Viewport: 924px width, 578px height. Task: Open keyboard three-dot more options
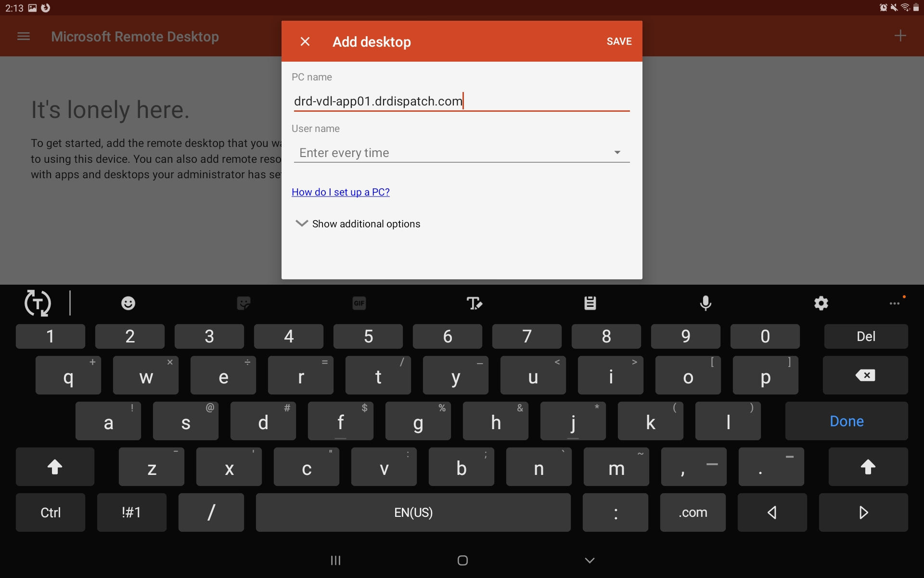[x=895, y=303]
